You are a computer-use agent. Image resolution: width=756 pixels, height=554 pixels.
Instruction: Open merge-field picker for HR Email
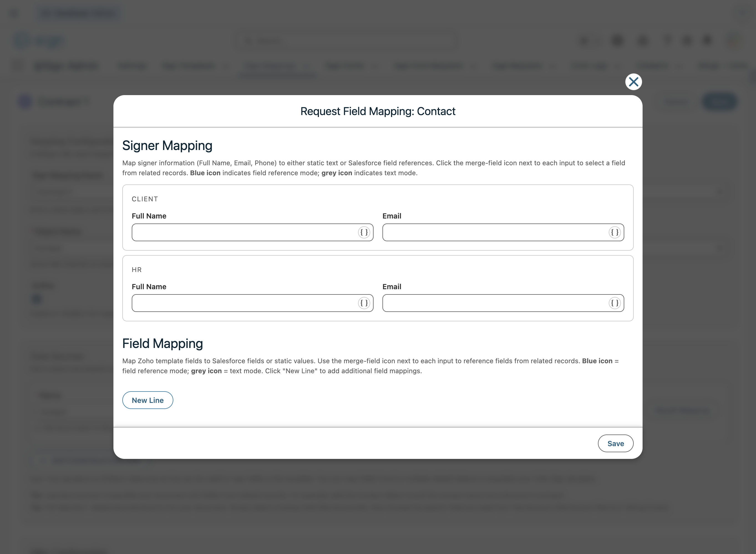pos(615,303)
